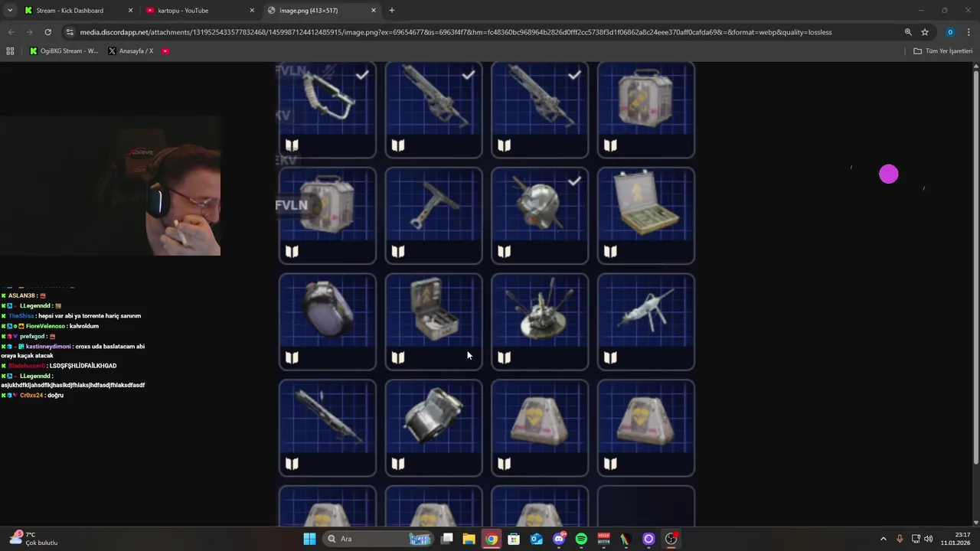Click the streamer webcam overlay
The width and height of the screenshot is (980, 551).
[x=110, y=186]
